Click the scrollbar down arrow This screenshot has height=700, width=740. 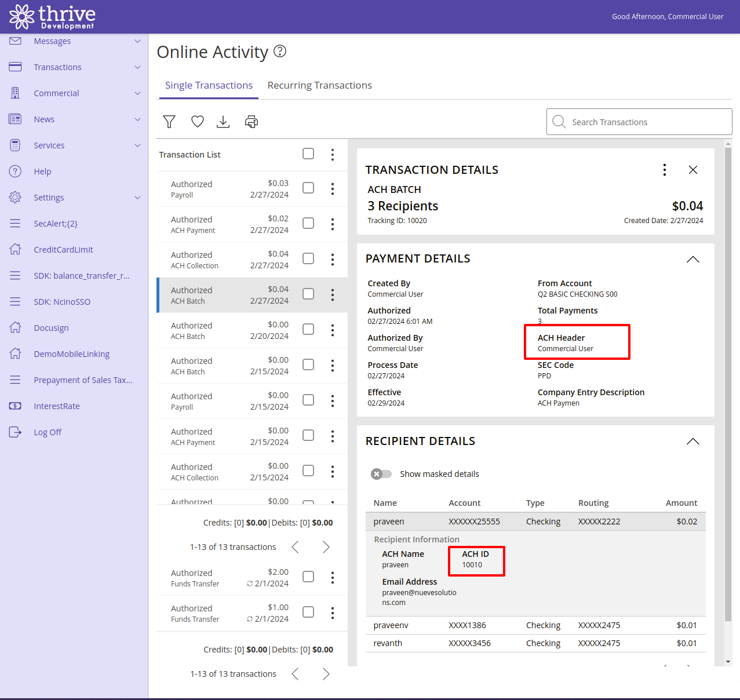[728, 662]
